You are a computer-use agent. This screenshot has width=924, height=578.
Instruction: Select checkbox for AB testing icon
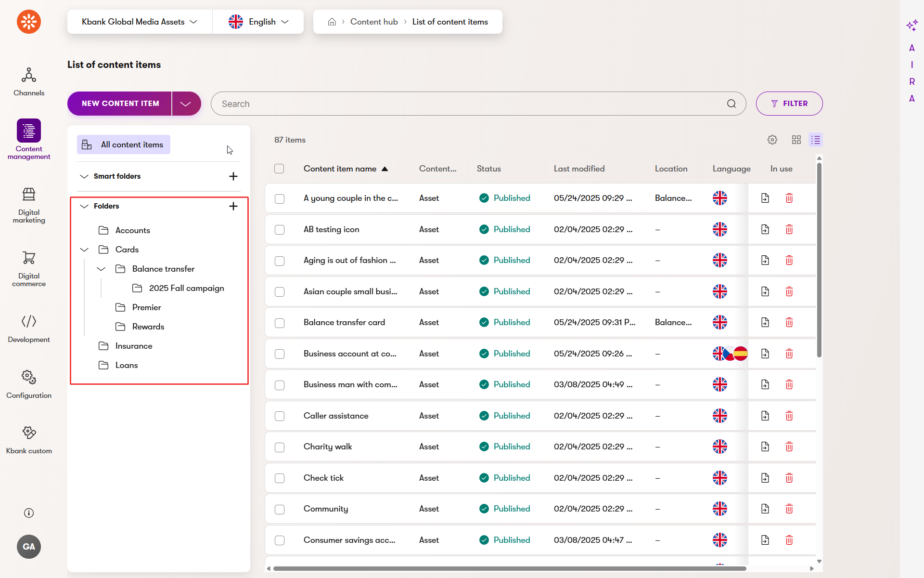pos(280,230)
